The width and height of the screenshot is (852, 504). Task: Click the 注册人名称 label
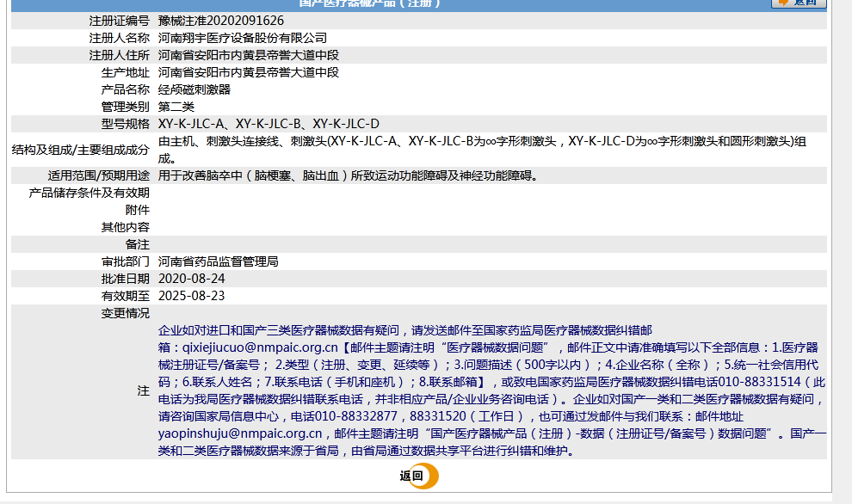(x=119, y=38)
